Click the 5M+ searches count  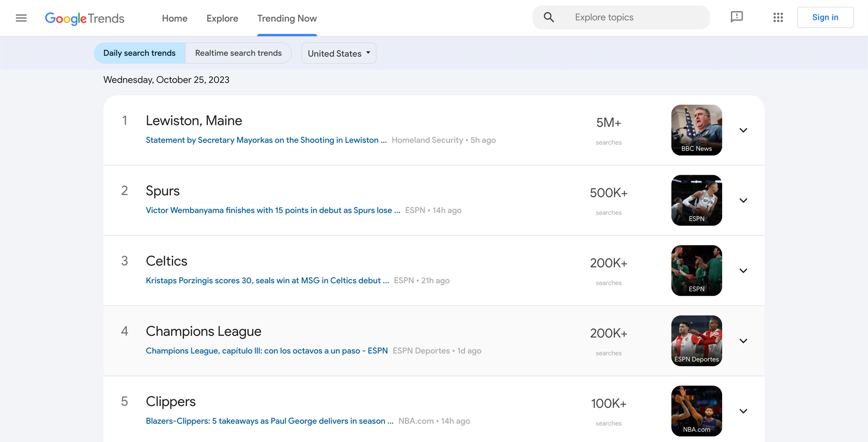coord(608,123)
